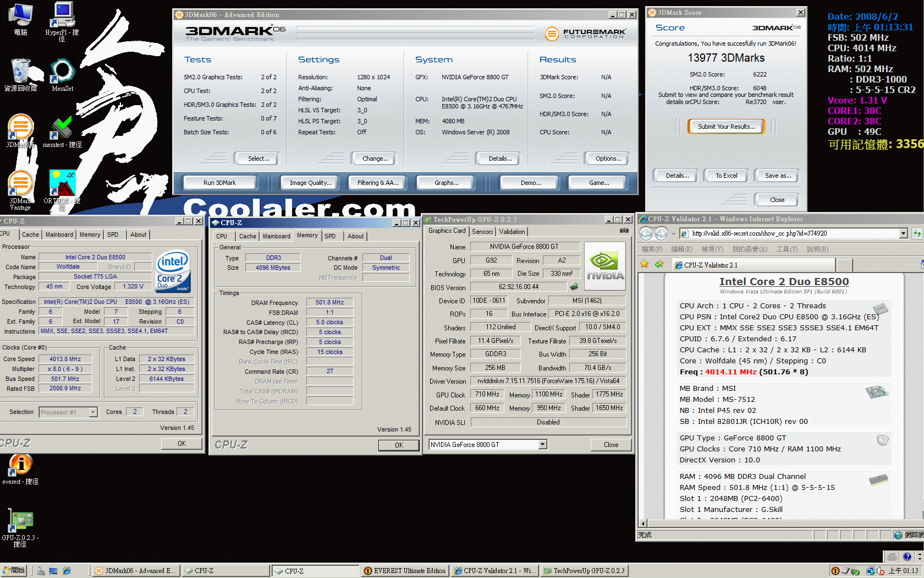Screen dimensions: 924x578
Task: Click Options... under Results in 3DMark06
Action: (608, 159)
